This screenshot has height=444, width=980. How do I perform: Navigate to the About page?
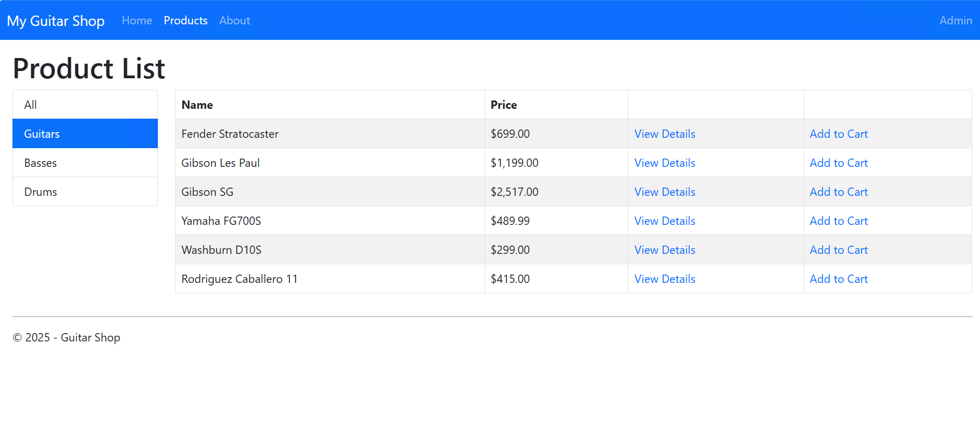click(235, 20)
